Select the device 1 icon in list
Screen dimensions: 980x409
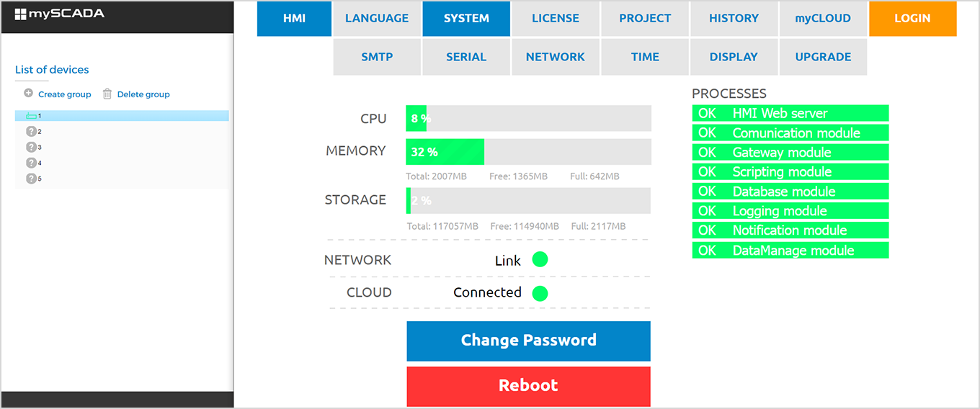(x=31, y=116)
